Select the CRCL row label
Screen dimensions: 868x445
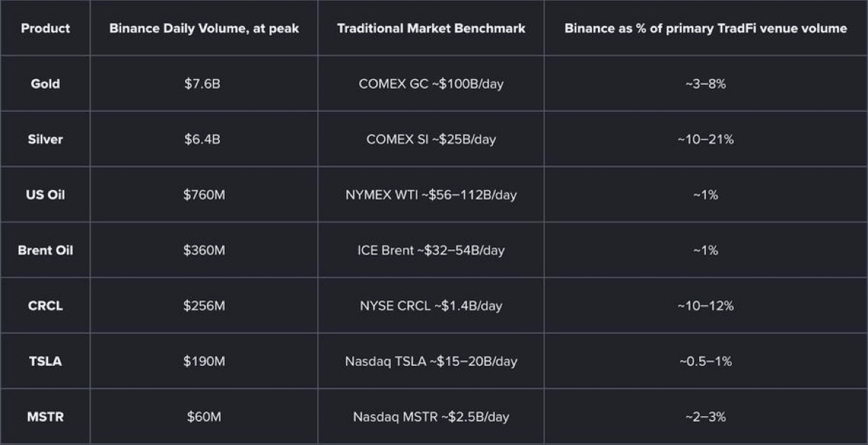coord(45,305)
